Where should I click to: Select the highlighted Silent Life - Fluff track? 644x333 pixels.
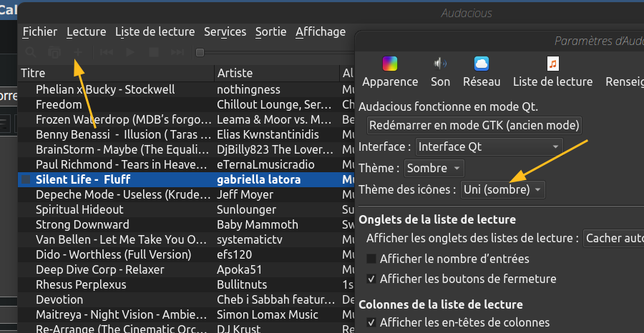tap(83, 179)
